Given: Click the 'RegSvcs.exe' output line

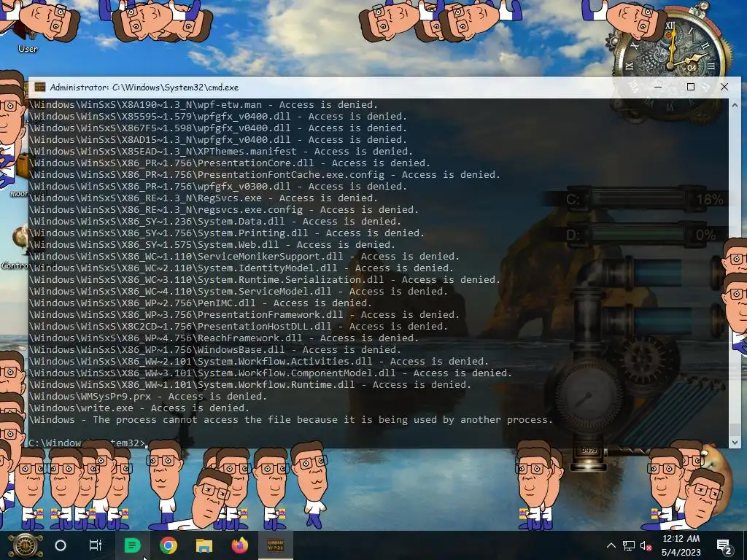Looking at the screenshot, I should click(204, 198).
